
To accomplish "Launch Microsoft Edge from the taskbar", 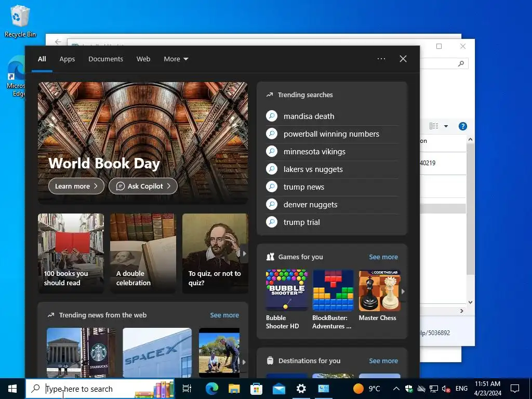I will pos(212,389).
